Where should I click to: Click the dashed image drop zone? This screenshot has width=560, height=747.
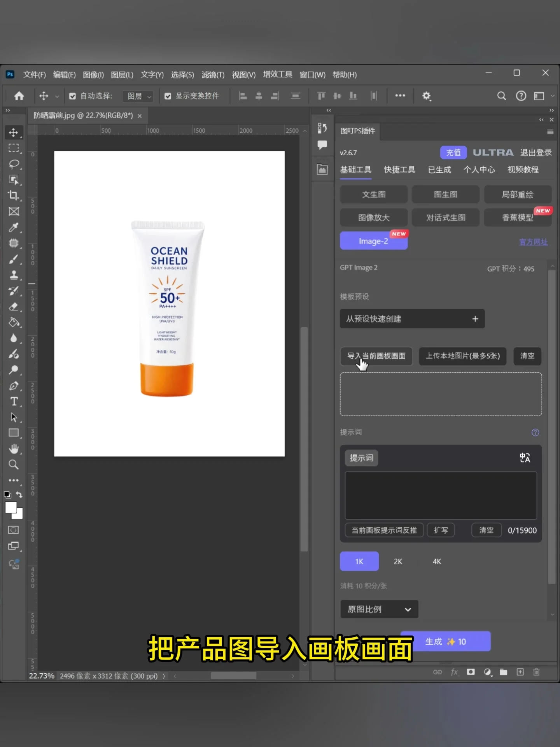point(441,394)
